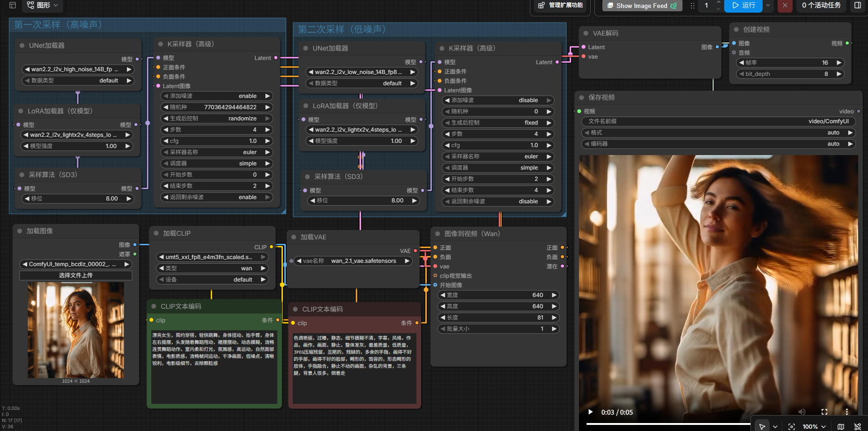
Task: Toggle the minimap icon
Action: pyautogui.click(x=841, y=426)
